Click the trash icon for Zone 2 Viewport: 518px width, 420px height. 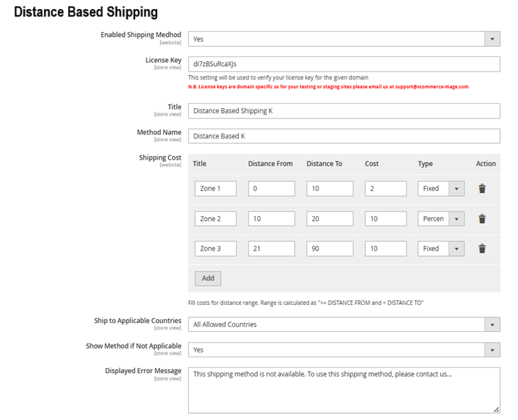pyautogui.click(x=482, y=219)
